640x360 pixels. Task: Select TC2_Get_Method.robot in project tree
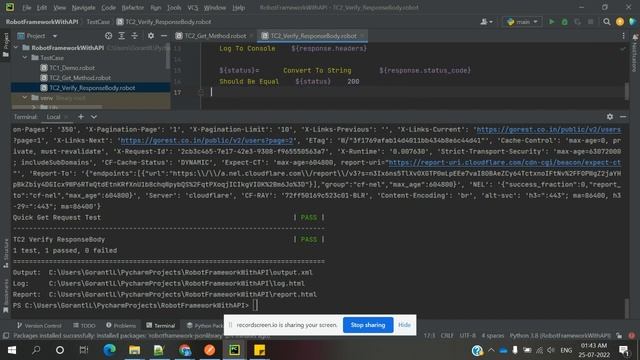click(80, 78)
